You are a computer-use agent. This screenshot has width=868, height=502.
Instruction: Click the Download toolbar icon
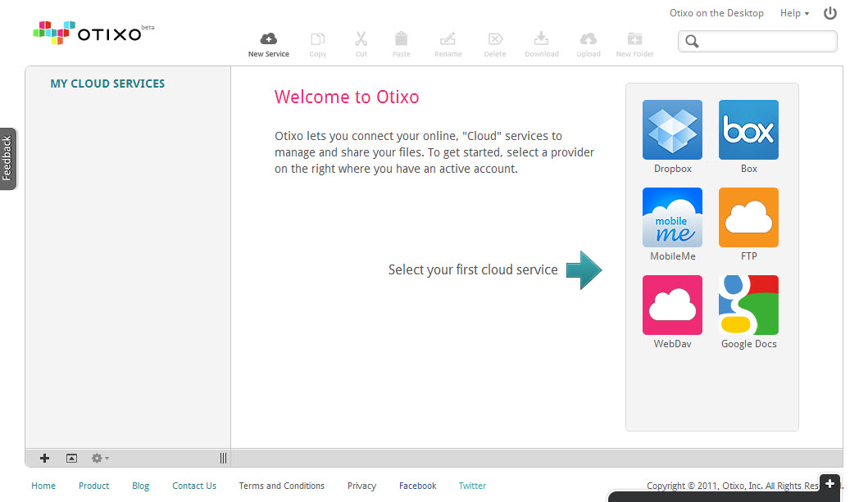point(542,38)
